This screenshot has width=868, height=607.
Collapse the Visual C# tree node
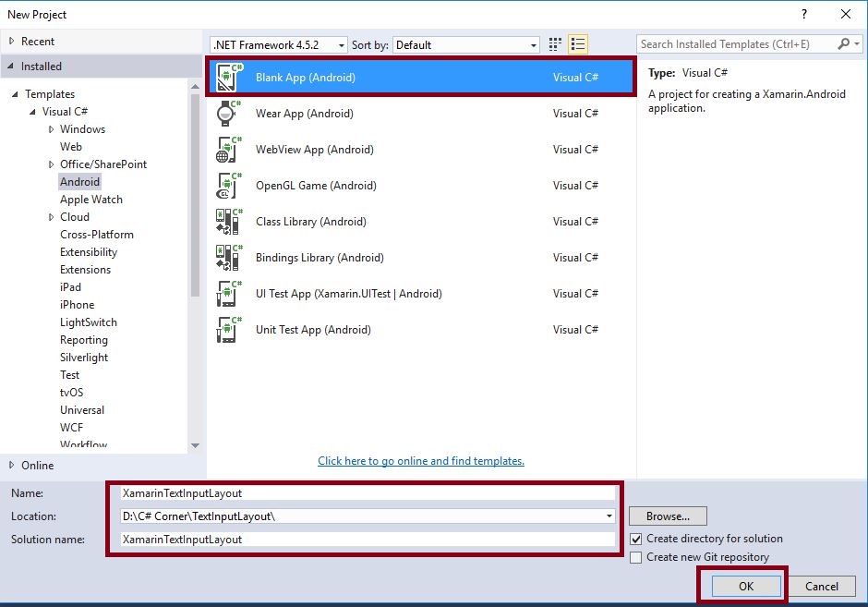[x=32, y=112]
